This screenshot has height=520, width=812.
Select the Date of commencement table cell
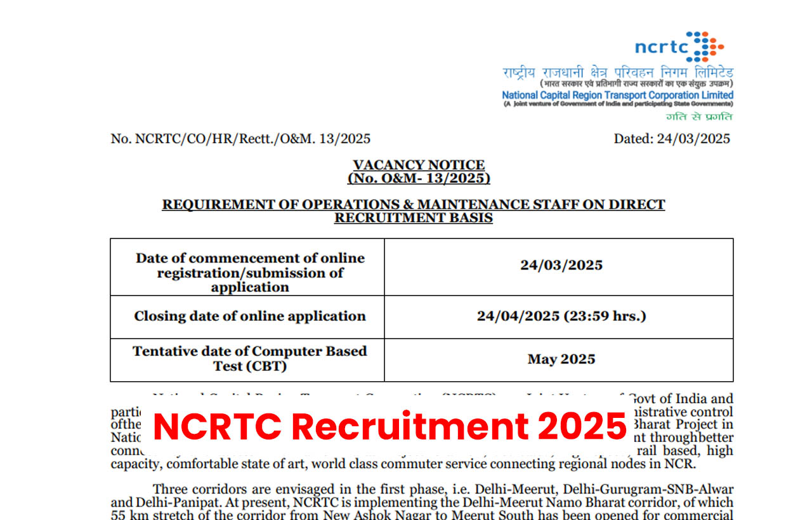(250, 272)
